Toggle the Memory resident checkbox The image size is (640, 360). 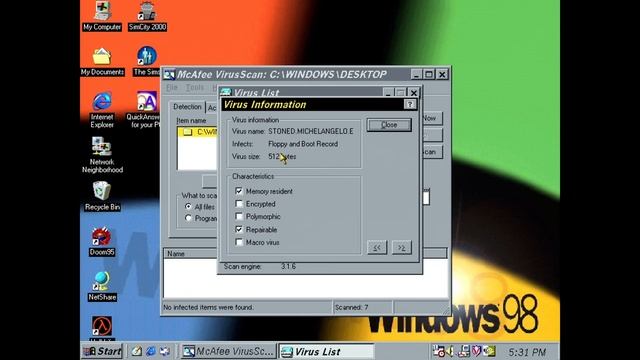point(239,191)
